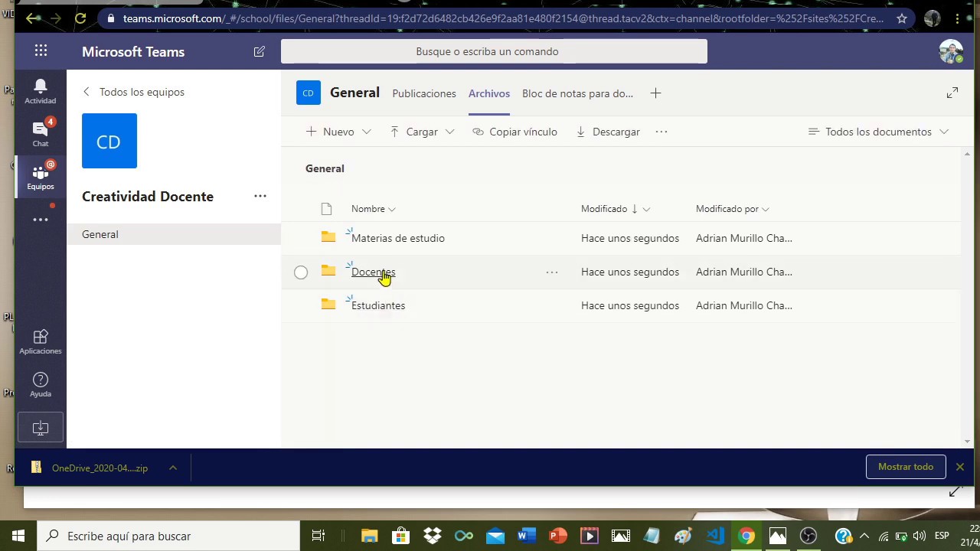Click Mostrar todo downloads button
980x551 pixels.
click(x=906, y=467)
